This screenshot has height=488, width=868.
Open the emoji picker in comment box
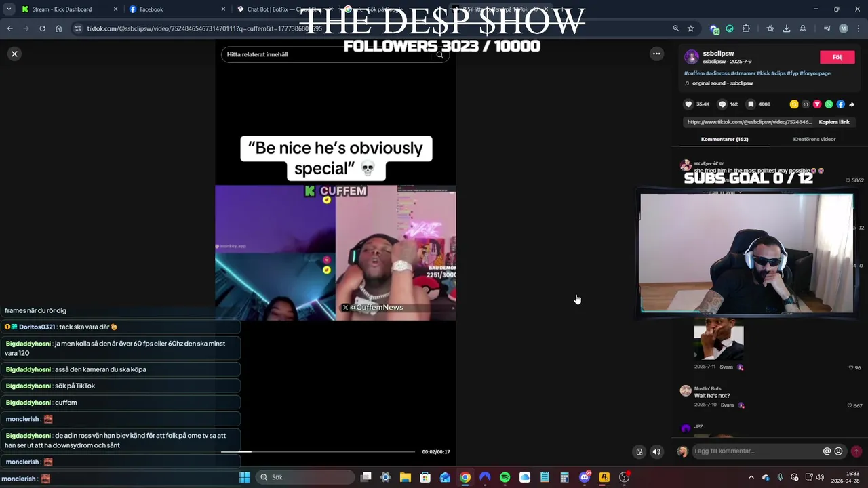839,451
